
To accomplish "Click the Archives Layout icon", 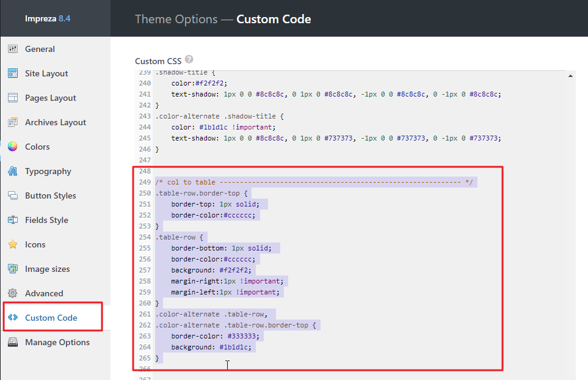I will tap(13, 122).
